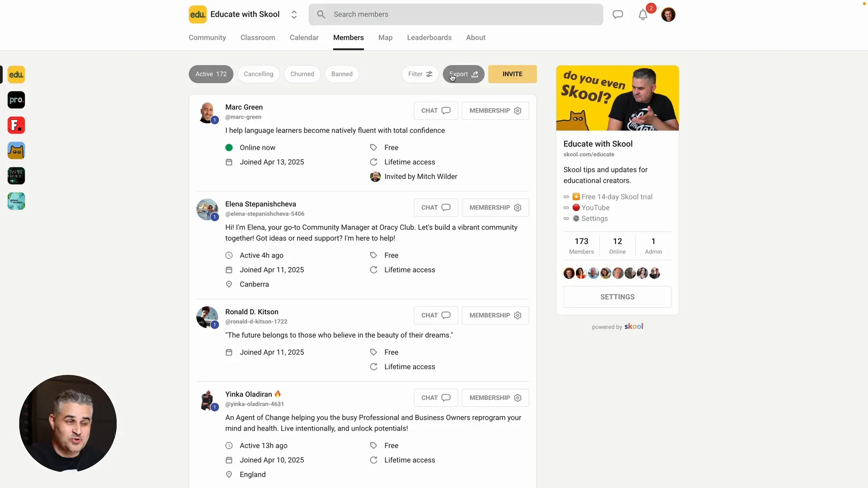Open Marc Green's avatar
Screen dimensions: 868x488
pos(207,112)
